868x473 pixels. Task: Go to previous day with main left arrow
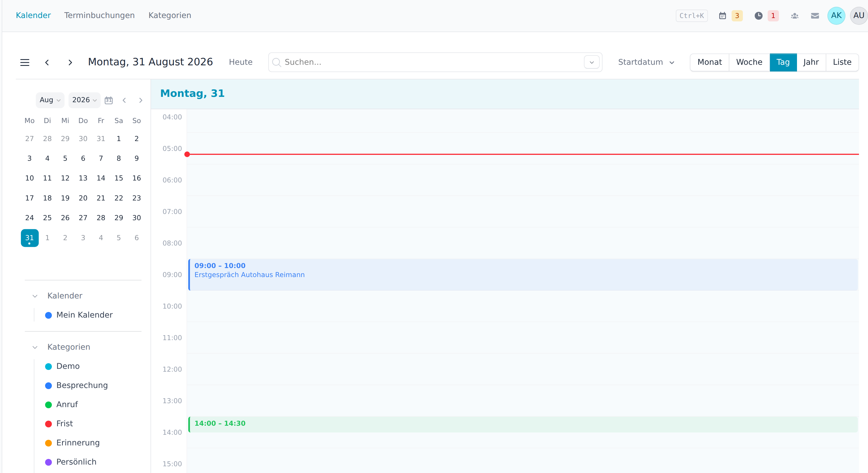pyautogui.click(x=47, y=62)
